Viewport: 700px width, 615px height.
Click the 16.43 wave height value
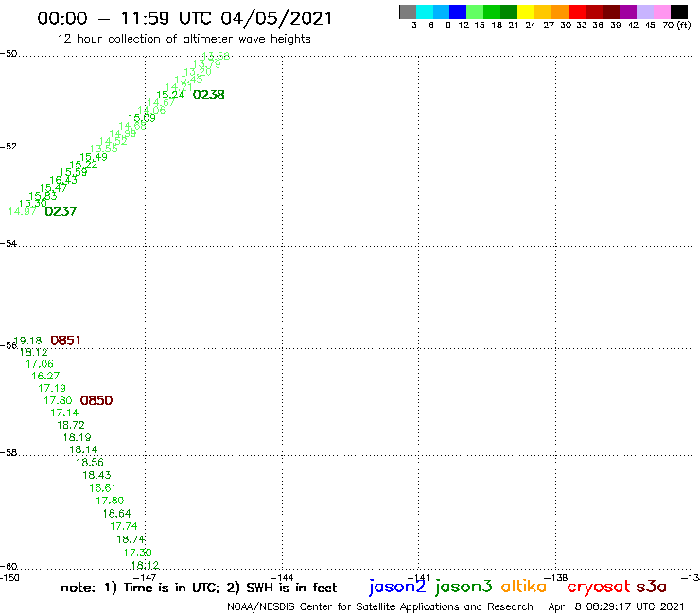(63, 180)
